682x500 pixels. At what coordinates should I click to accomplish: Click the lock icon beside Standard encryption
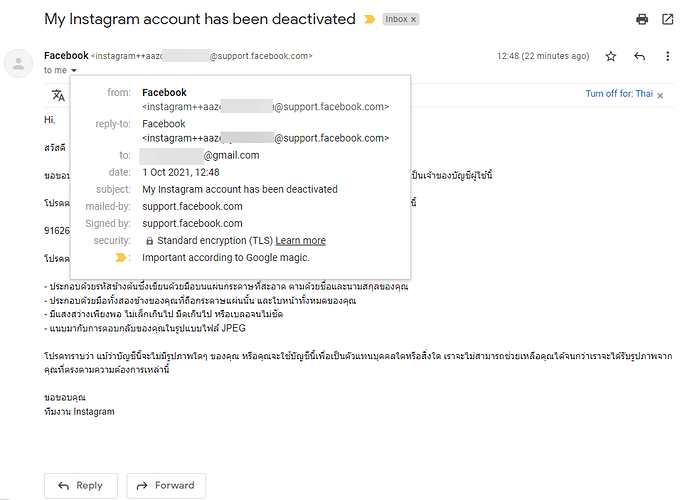tap(149, 241)
